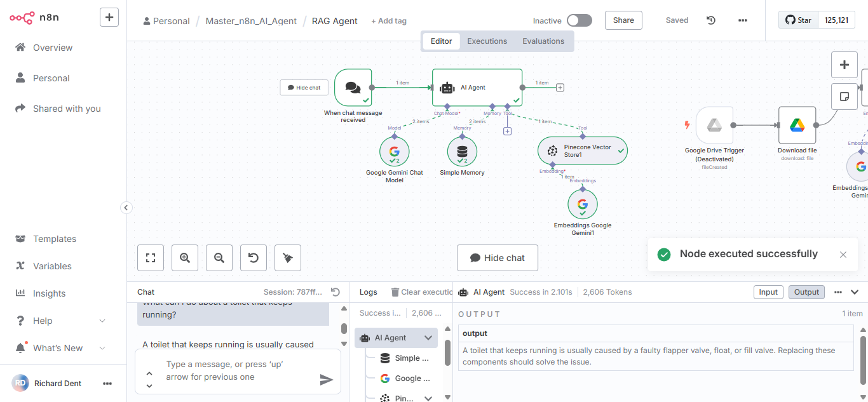The height and width of the screenshot is (402, 868).
Task: Open Richard Dent user options menu
Action: [107, 384]
